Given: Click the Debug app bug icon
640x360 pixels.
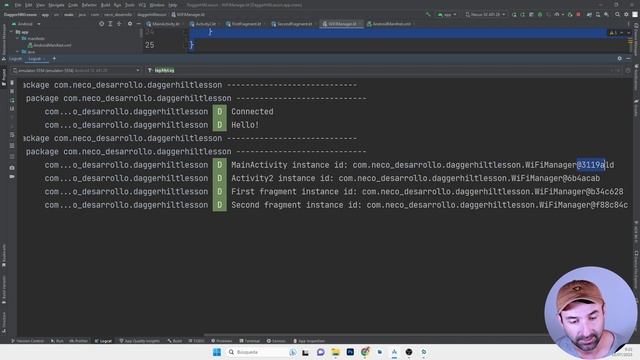Looking at the screenshot, I should click(x=540, y=14).
